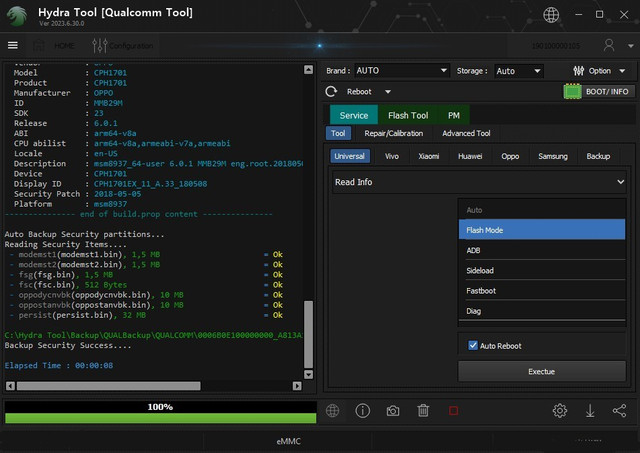Switch to the Flash Tool tab

click(x=408, y=115)
